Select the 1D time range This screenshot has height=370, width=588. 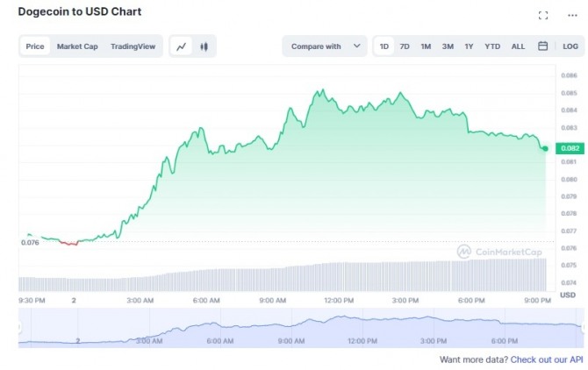pos(384,46)
